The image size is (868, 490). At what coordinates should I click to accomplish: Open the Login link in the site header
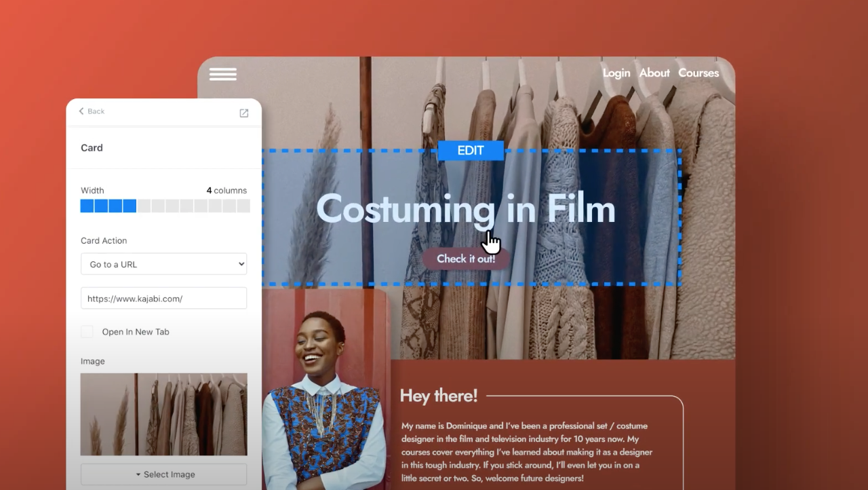616,73
